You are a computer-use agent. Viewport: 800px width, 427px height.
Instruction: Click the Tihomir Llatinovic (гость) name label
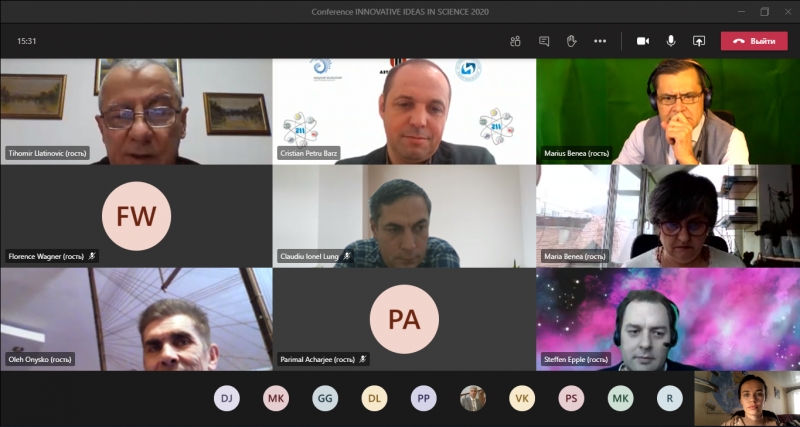coord(47,153)
